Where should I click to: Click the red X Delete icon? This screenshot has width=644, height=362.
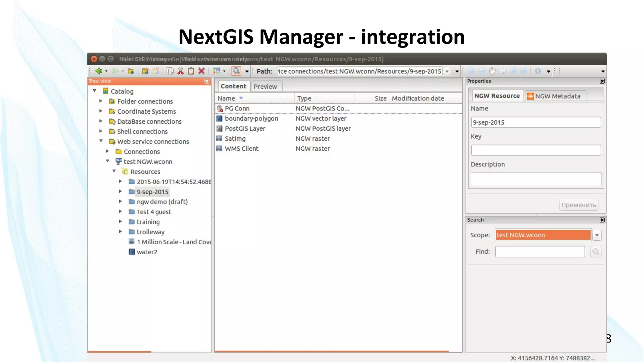pyautogui.click(x=202, y=71)
